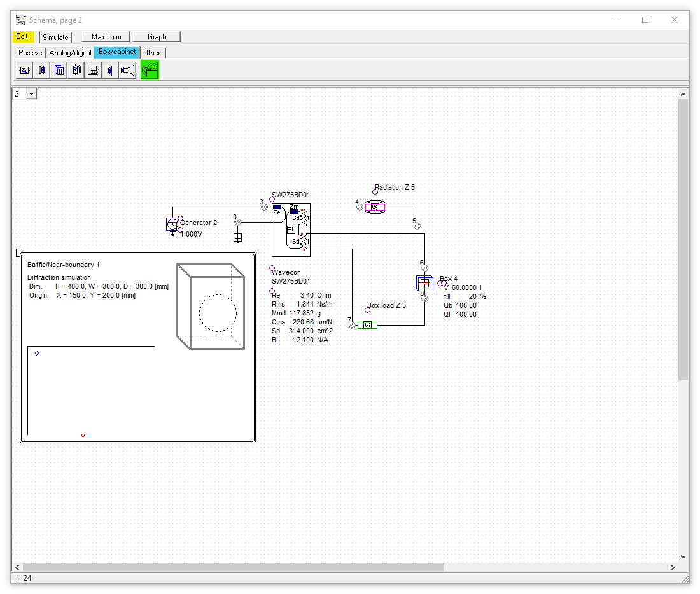Select the blue diaphragm cone icon

[110, 70]
